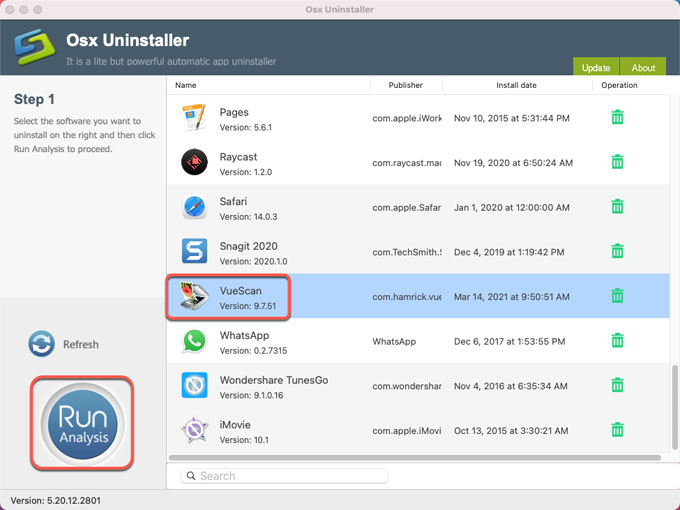Open the Update button

pyautogui.click(x=596, y=66)
